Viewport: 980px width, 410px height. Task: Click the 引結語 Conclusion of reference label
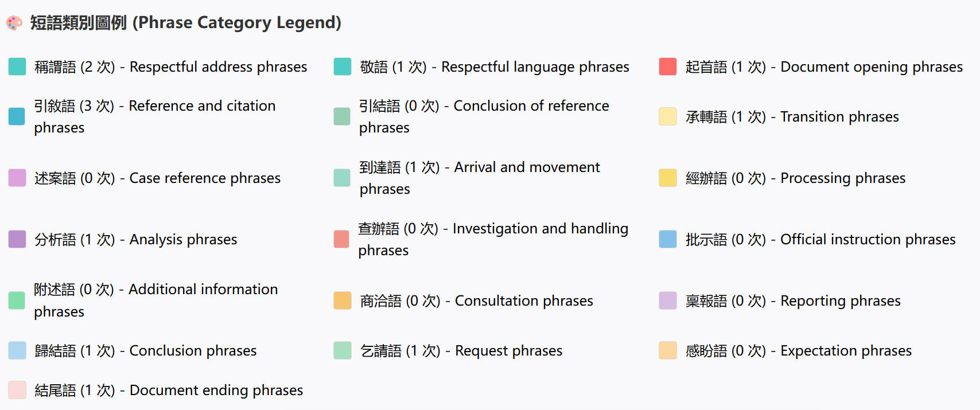point(484,116)
